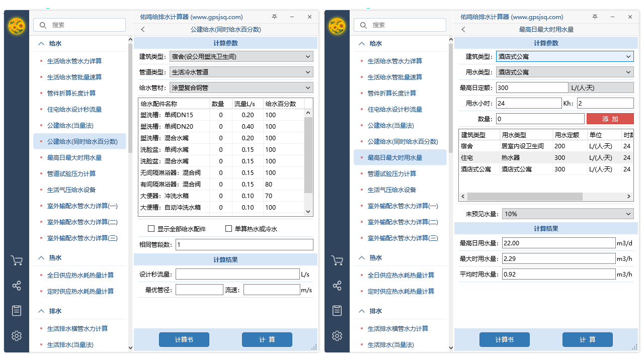Pin the 最高日最大时用水量 window using the pin icon
Image resolution: width=644 pixels, height=362 pixels.
[594, 17]
